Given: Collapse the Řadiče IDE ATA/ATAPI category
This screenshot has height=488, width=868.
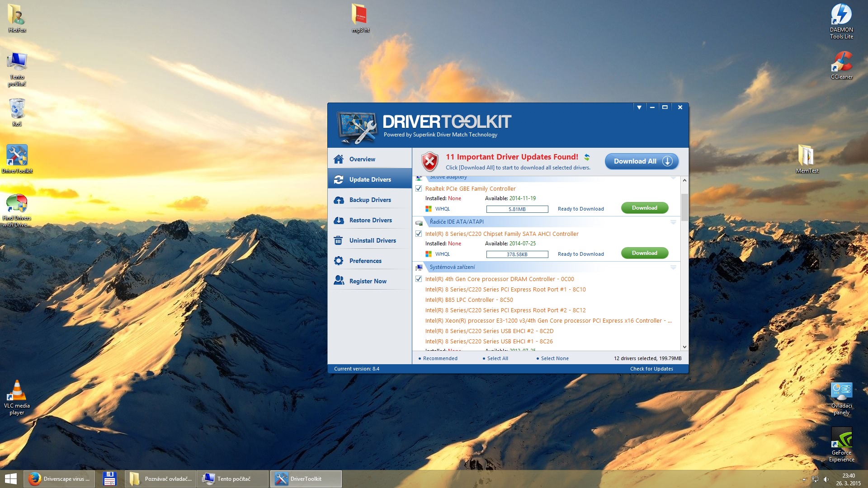Looking at the screenshot, I should click(x=673, y=222).
